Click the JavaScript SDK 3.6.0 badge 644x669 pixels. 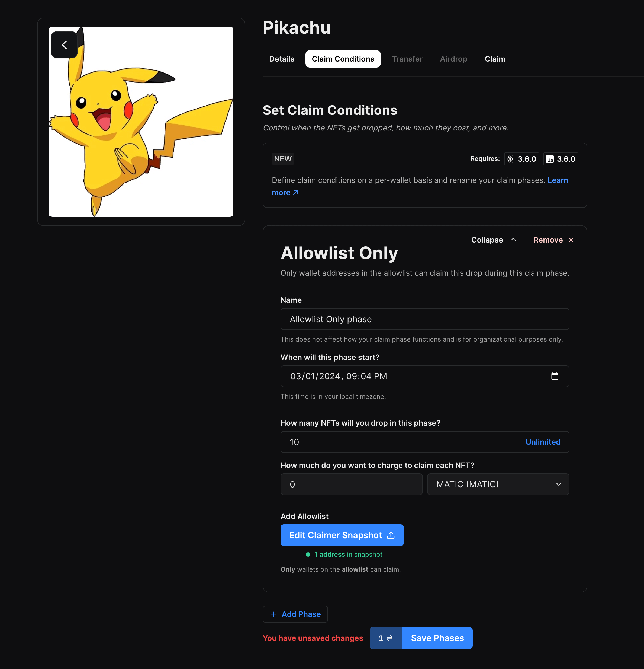[x=561, y=159]
